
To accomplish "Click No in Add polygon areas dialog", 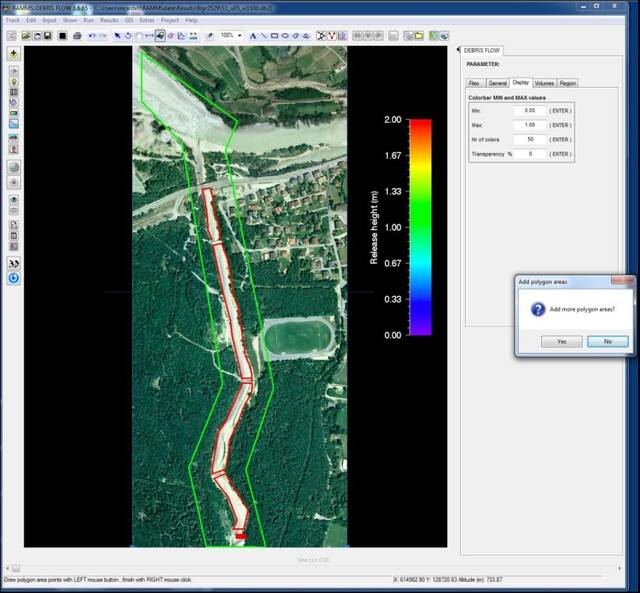I will [608, 341].
